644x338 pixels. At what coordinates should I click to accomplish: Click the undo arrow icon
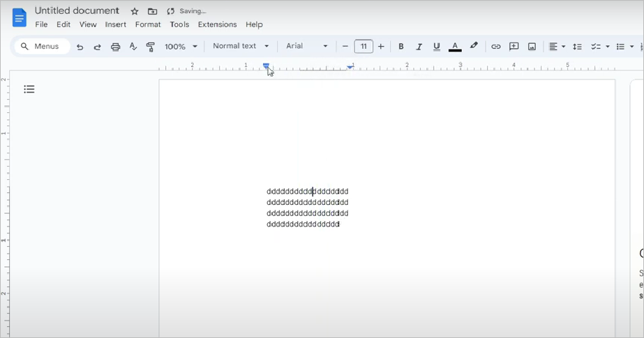click(x=80, y=47)
